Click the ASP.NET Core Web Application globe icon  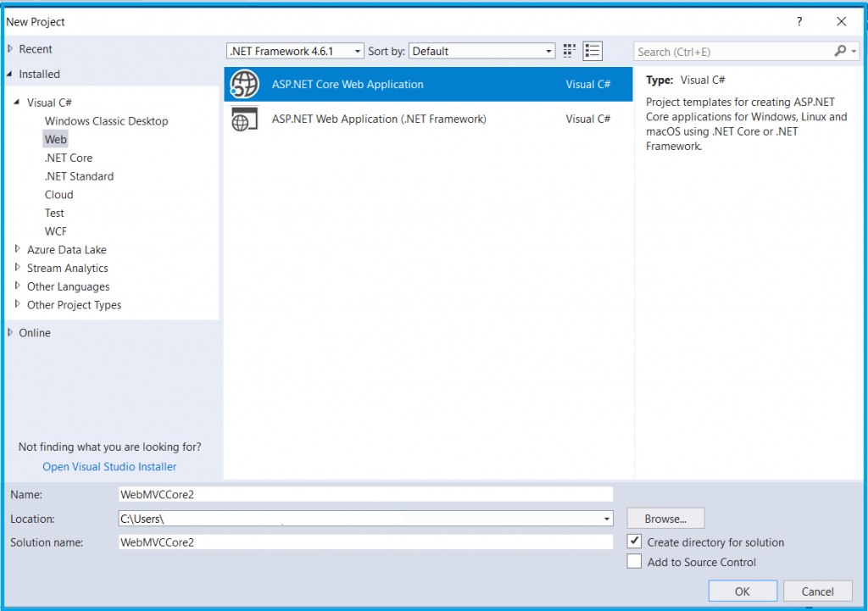click(244, 84)
